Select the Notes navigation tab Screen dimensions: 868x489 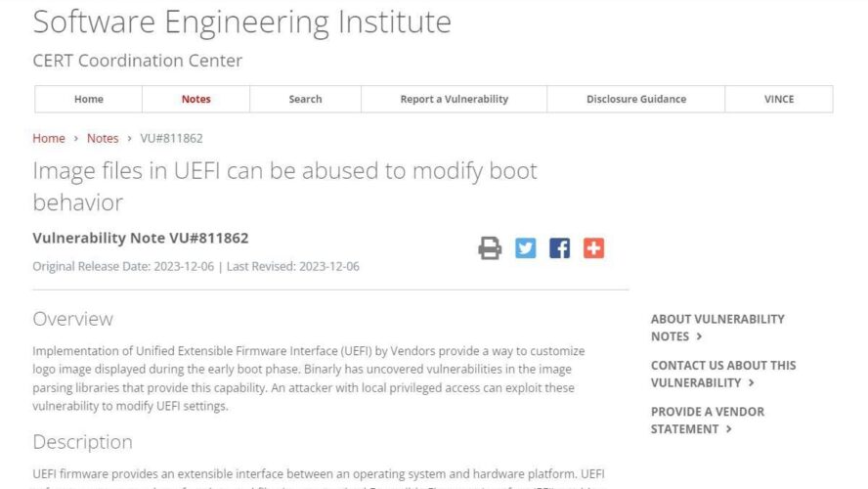[195, 99]
